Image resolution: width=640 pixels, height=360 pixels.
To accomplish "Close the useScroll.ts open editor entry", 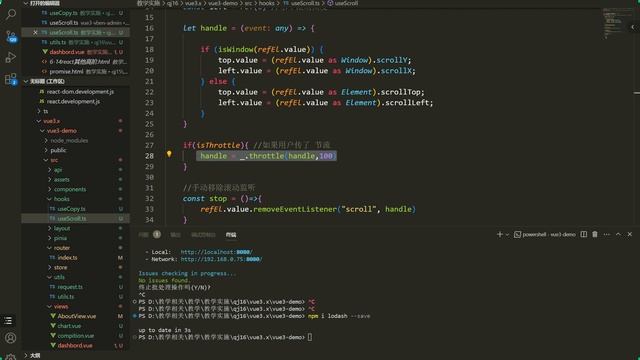I will tap(35, 32).
